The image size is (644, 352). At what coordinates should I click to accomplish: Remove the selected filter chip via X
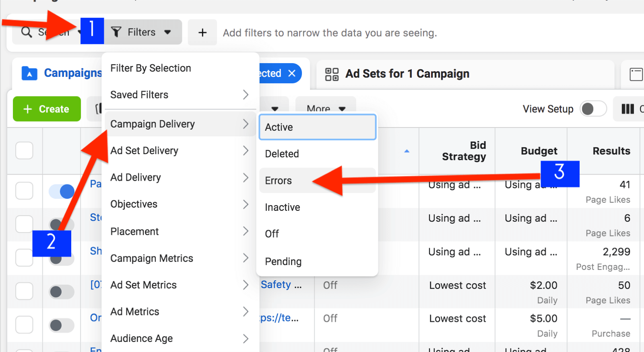[292, 73]
